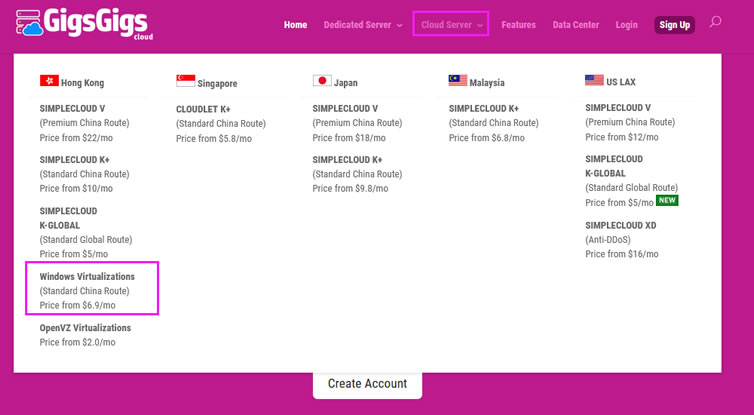
Task: Click the GigsGigs cloud logo
Action: [x=85, y=24]
